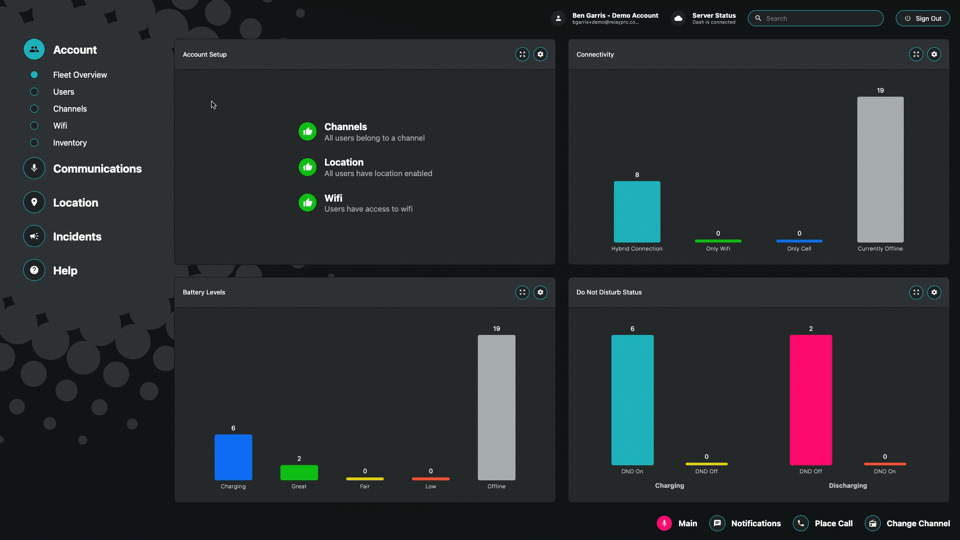Click the Location pin icon
The image size is (960, 540).
34,202
